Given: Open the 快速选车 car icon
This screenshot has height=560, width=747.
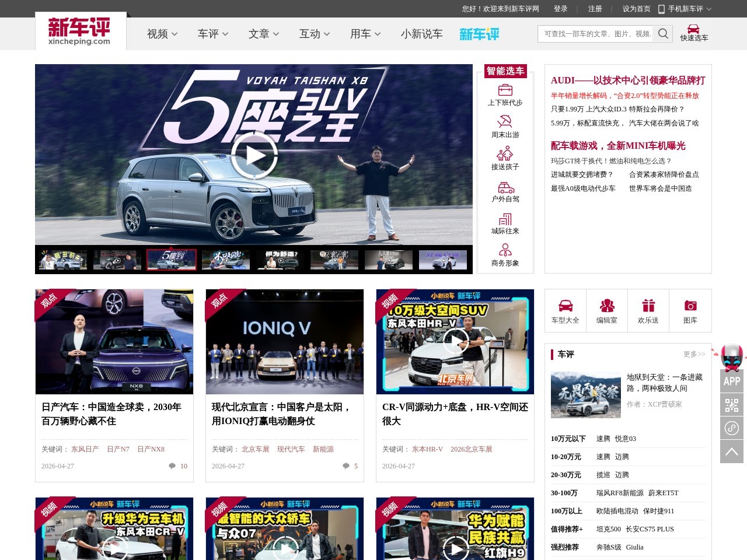Looking at the screenshot, I should pos(693,29).
